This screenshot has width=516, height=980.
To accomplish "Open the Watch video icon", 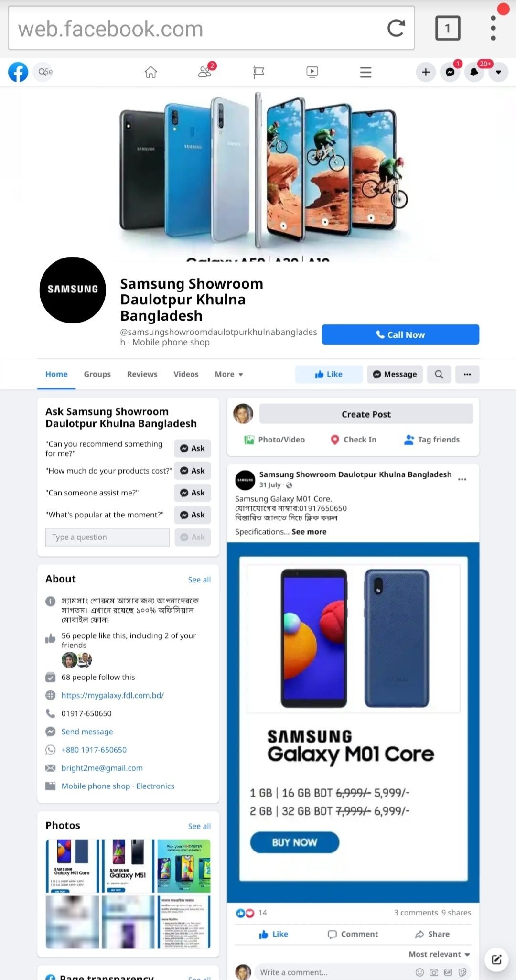I will click(312, 72).
